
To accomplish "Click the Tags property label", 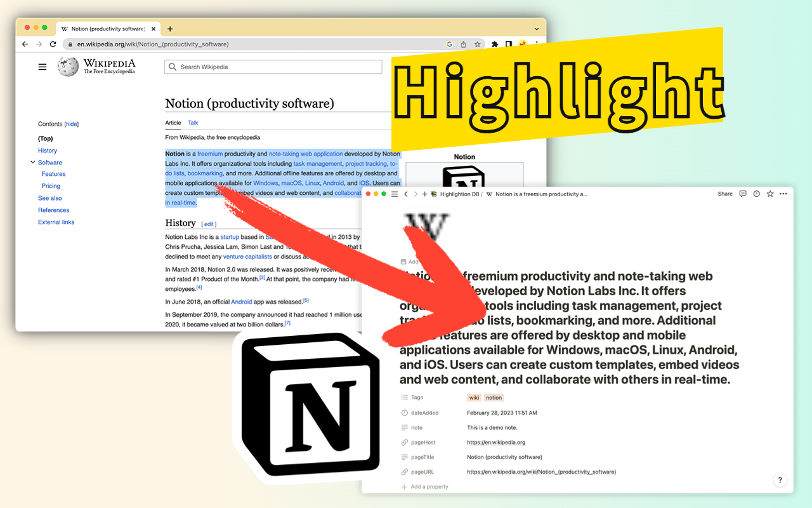I will [x=417, y=398].
